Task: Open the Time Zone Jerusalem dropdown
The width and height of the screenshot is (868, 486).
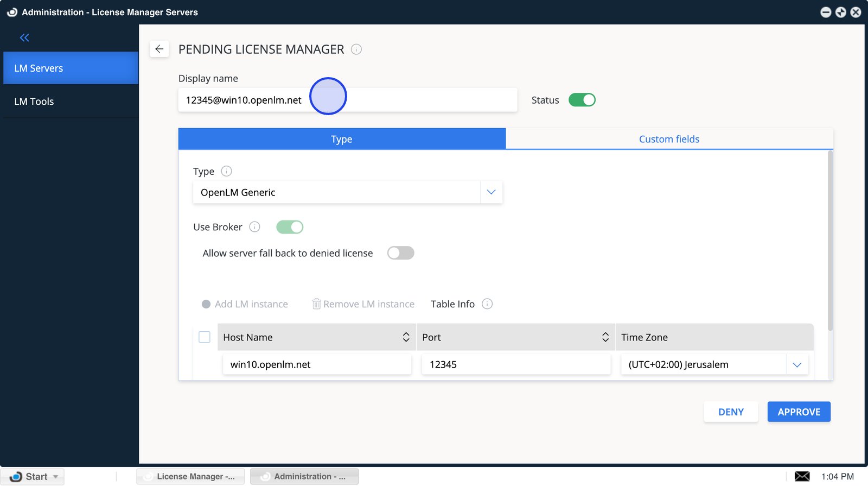Action: pos(797,365)
